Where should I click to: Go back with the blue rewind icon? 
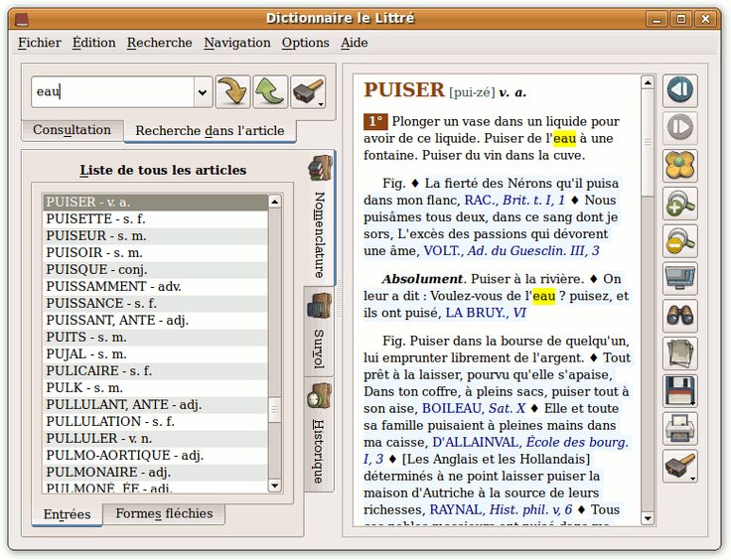680,90
